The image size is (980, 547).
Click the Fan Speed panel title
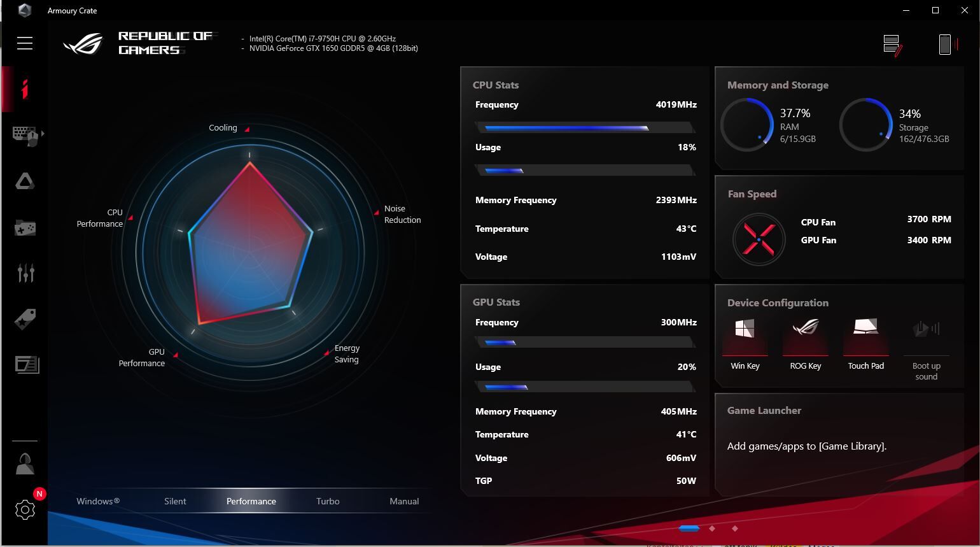tap(752, 194)
